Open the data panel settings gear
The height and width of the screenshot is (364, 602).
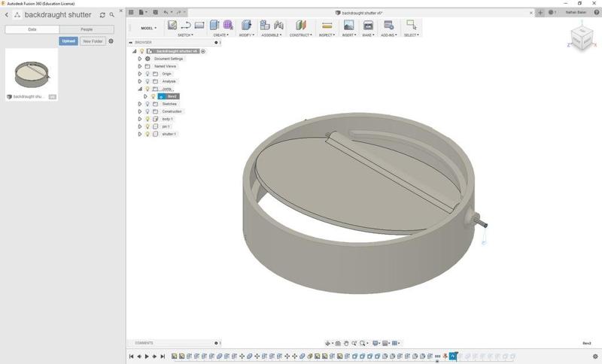[x=111, y=41]
